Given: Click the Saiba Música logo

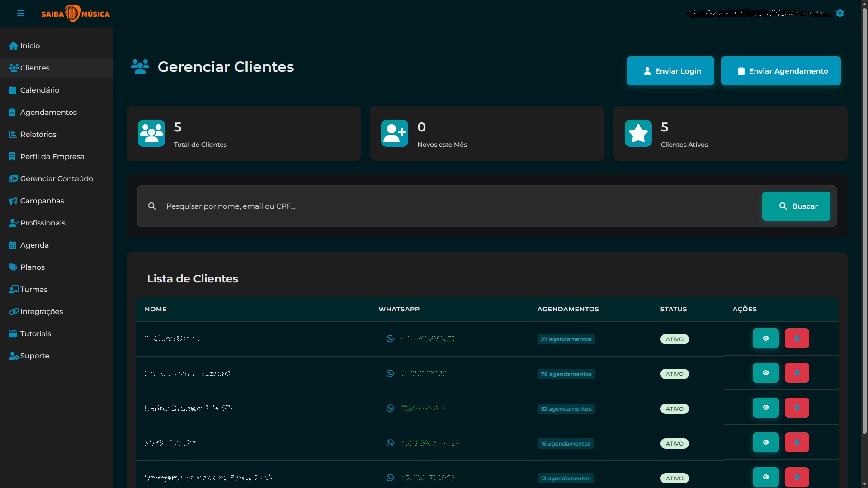Looking at the screenshot, I should tap(75, 14).
